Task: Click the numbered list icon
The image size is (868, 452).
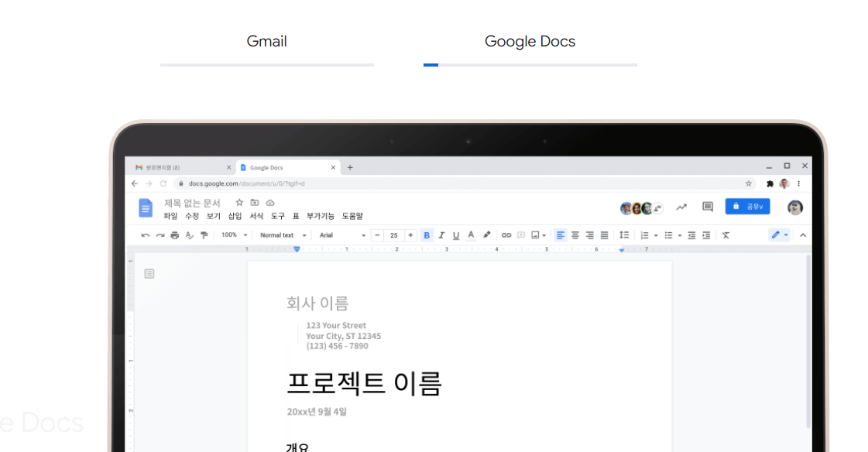Action: point(644,236)
